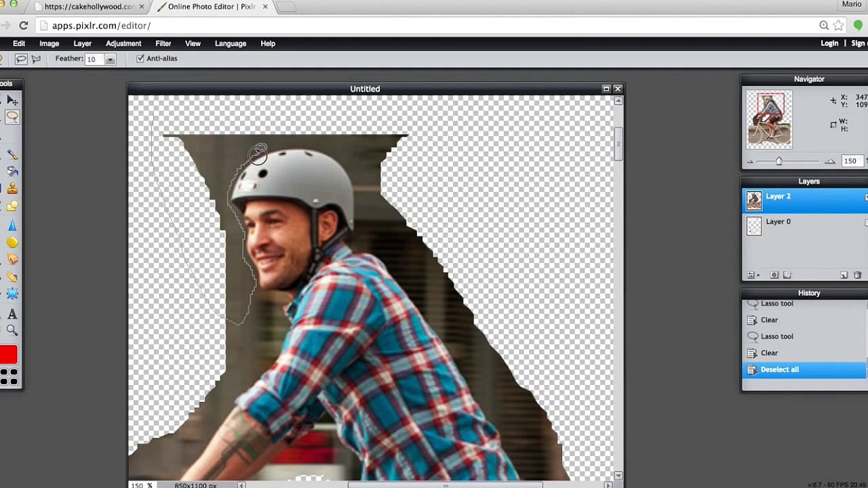Viewport: 868px width, 488px height.
Task: Select the Burn tool
Action: [x=12, y=259]
